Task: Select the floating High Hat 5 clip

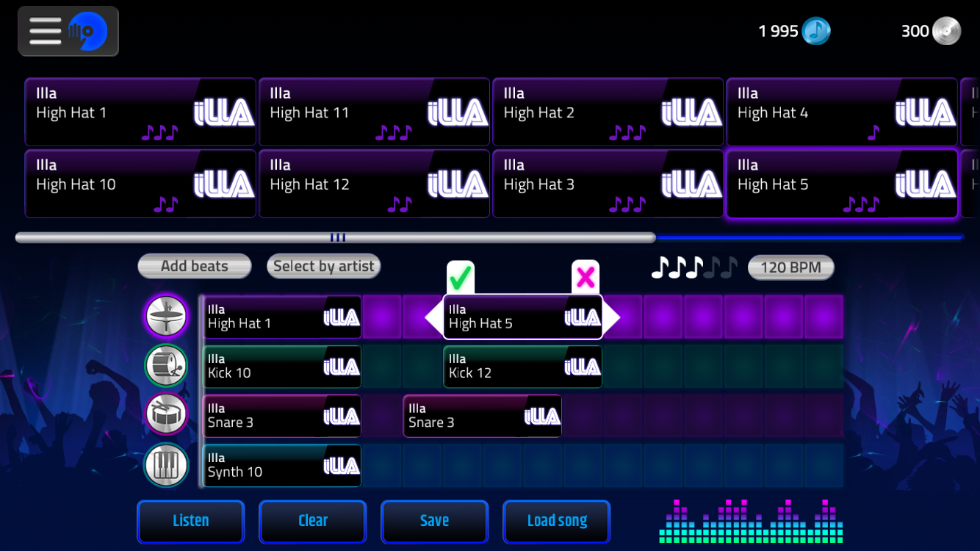Action: pyautogui.click(x=523, y=317)
